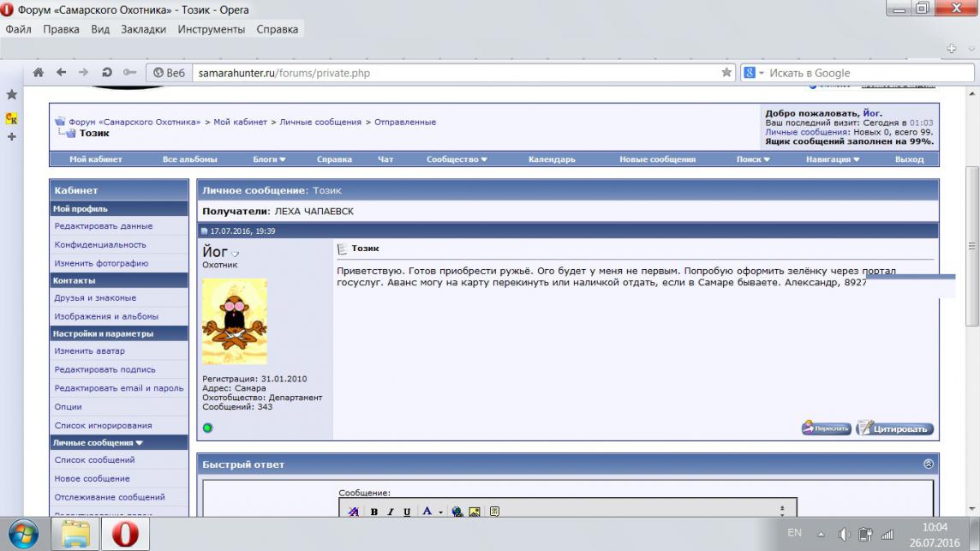Open Редактировать подпись link in sidebar
980x551 pixels.
pyautogui.click(x=105, y=369)
